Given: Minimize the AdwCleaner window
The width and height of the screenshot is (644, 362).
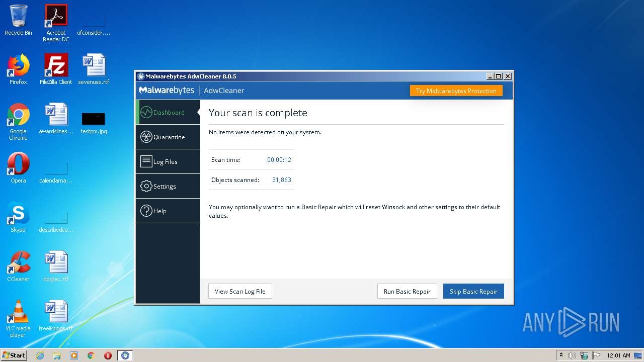Looking at the screenshot, I should [x=490, y=76].
